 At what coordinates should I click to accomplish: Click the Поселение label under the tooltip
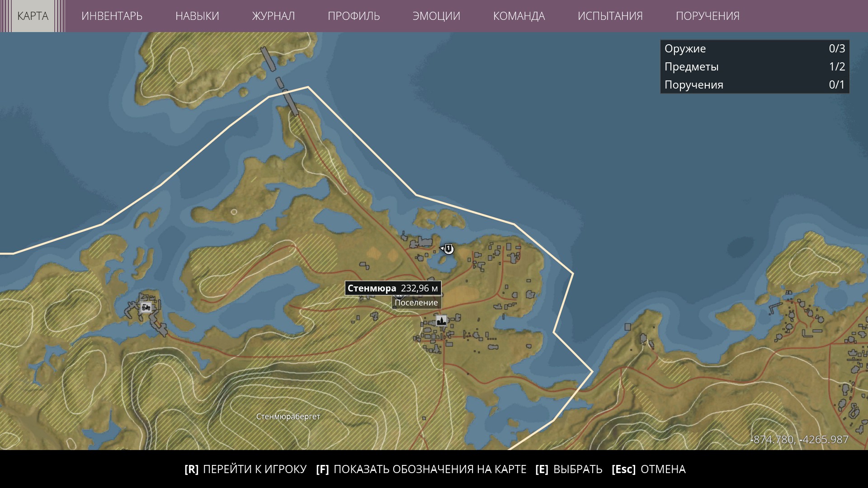416,303
